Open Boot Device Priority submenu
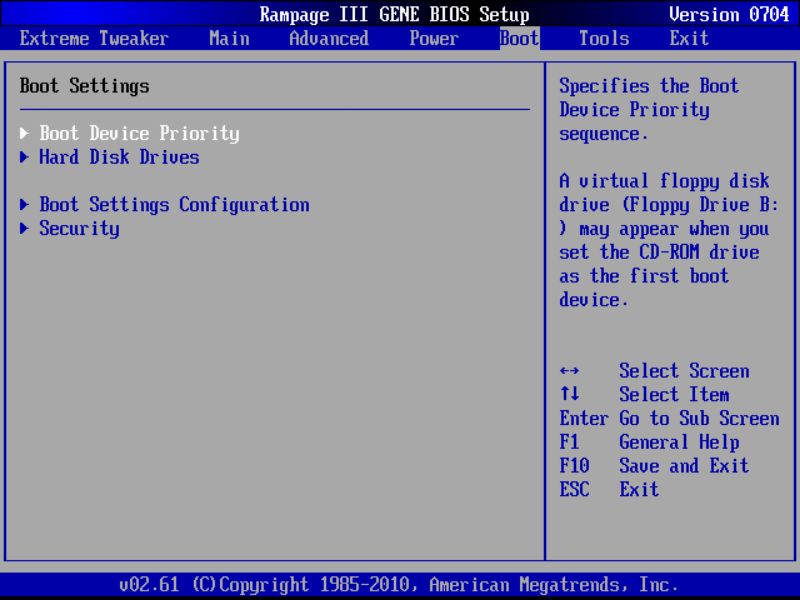Screen dimensions: 800x600 pyautogui.click(x=139, y=134)
